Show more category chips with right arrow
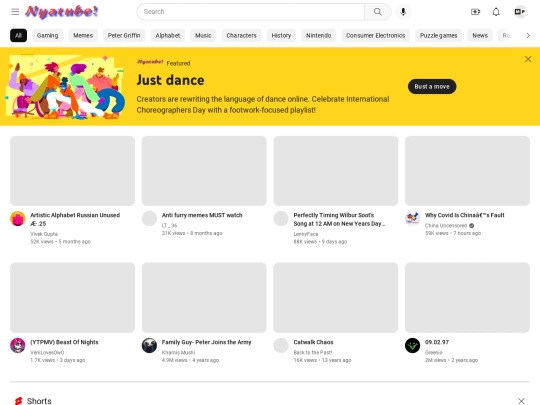The width and height of the screenshot is (540, 405). coord(528,35)
